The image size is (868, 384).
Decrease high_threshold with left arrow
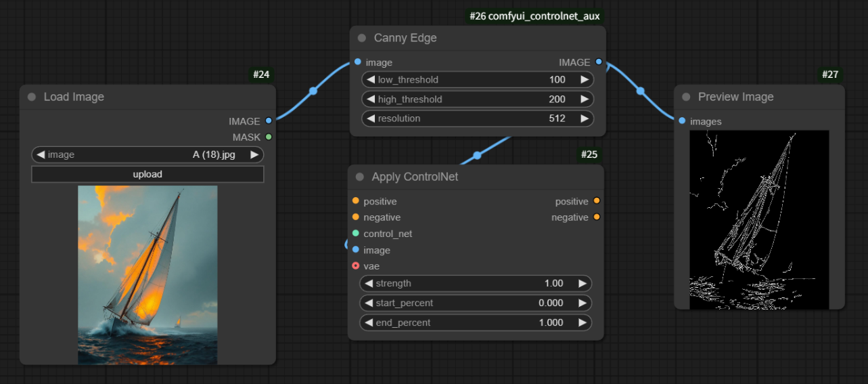[371, 100]
